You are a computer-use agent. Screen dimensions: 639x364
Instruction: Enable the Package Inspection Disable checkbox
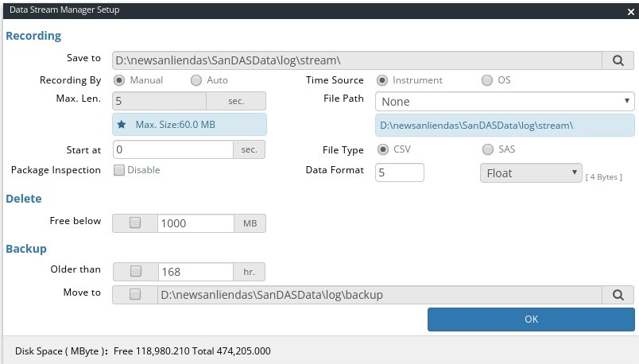(119, 170)
